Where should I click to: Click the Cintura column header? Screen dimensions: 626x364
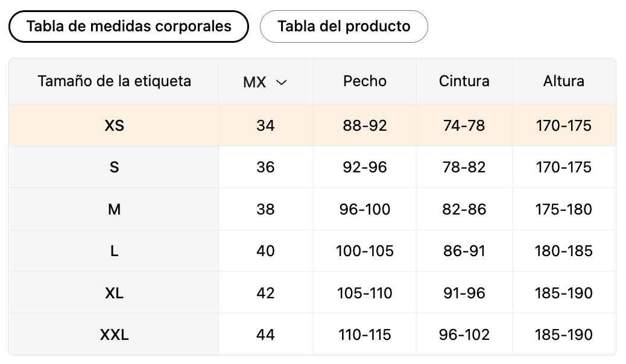click(x=464, y=81)
